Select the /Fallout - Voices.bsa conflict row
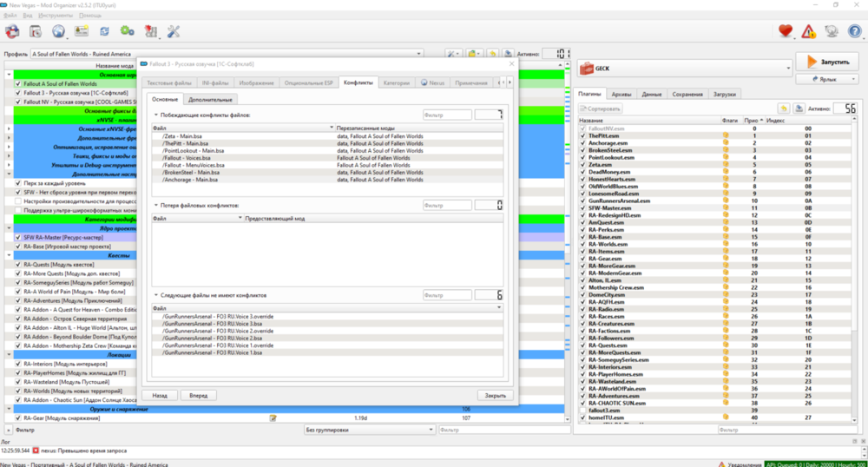Image resolution: width=868 pixels, height=467 pixels. pos(327,158)
